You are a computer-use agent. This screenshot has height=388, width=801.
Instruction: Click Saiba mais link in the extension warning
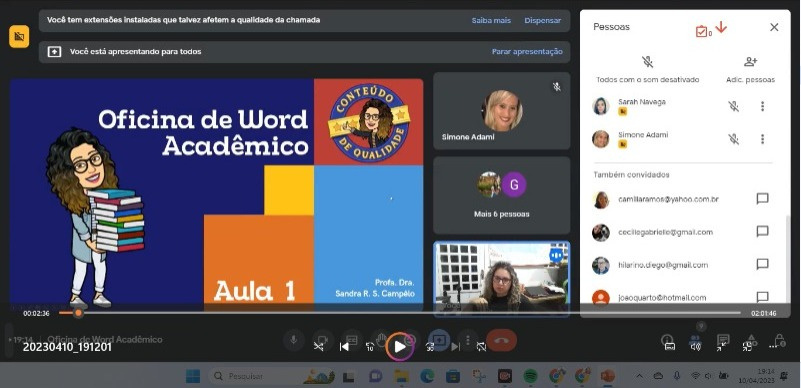[x=491, y=20]
